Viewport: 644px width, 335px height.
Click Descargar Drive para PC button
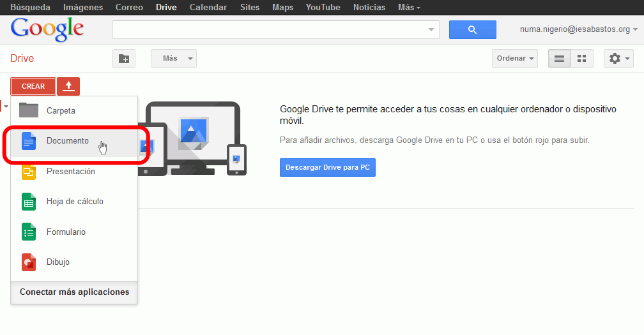328,168
